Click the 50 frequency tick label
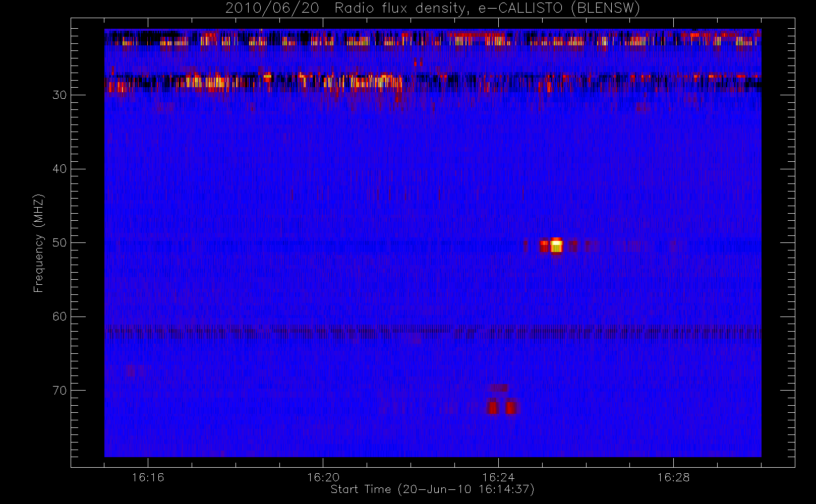This screenshot has width=816, height=504. [60, 243]
